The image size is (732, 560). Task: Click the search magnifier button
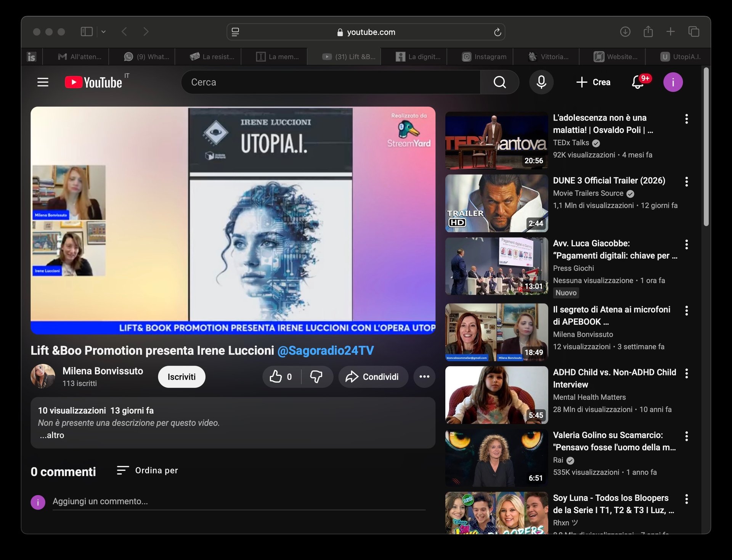tap(499, 82)
